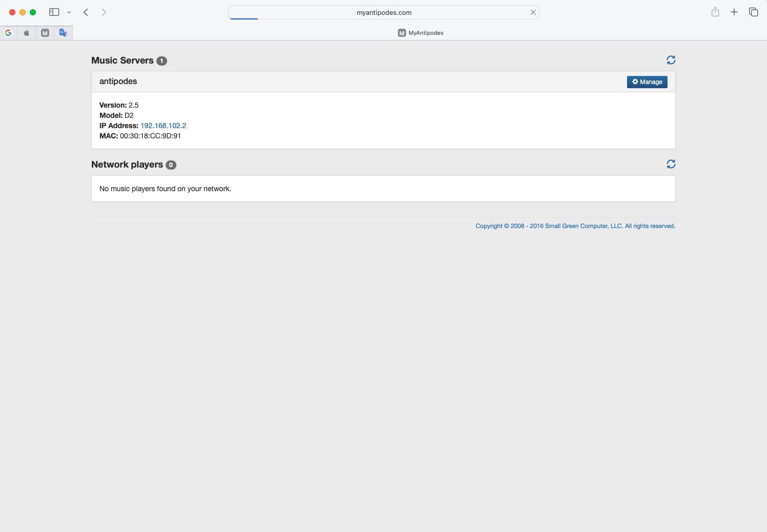Viewport: 767px width, 532px height.
Task: Click the Network players count badge
Action: tap(171, 165)
